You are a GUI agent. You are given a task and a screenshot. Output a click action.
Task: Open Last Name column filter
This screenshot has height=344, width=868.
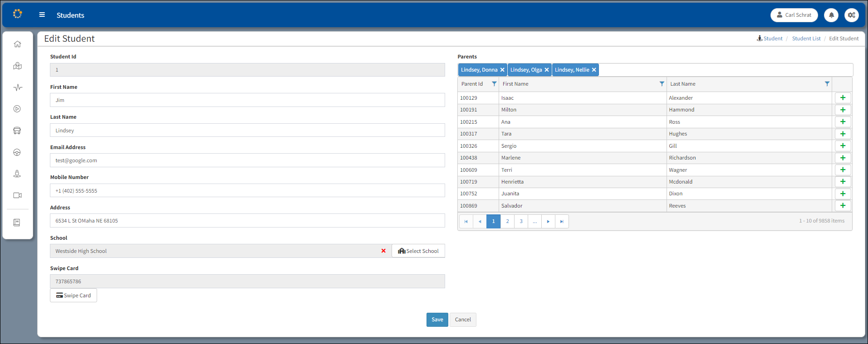pyautogui.click(x=827, y=84)
